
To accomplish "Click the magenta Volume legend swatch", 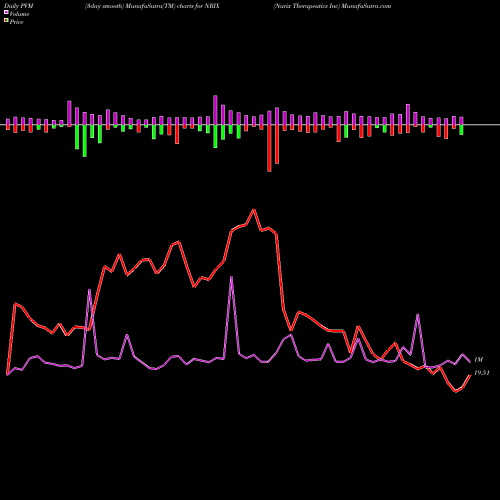I will click(6, 12).
